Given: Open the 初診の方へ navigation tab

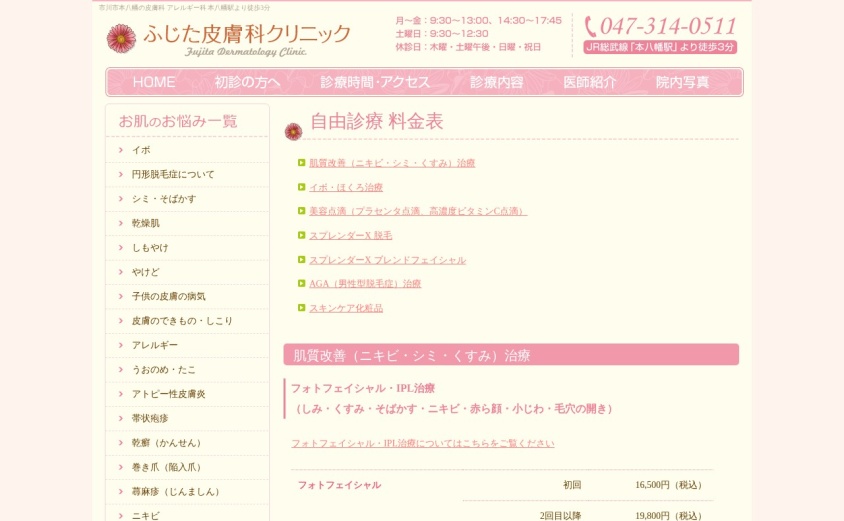Looking at the screenshot, I should 247,82.
